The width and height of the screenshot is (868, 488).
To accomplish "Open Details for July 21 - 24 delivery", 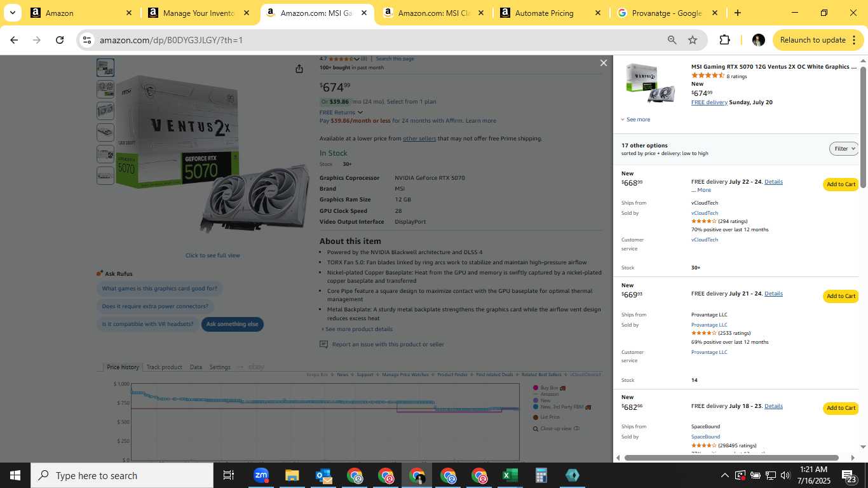I will (773, 294).
